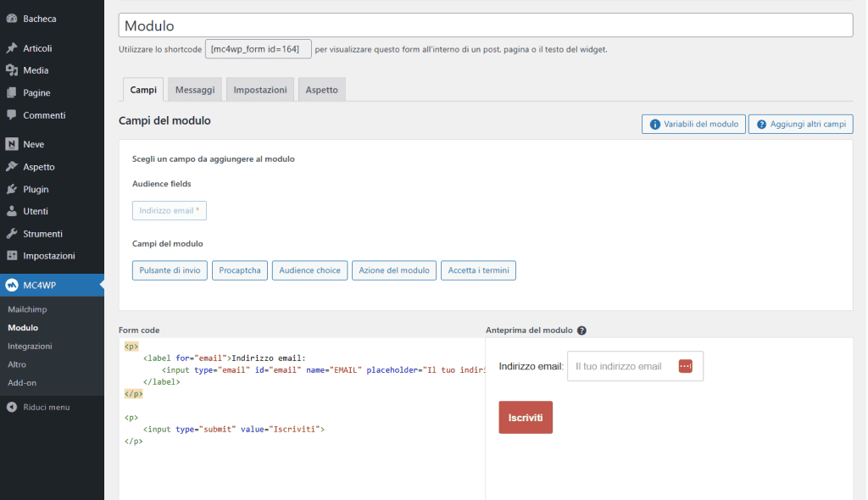This screenshot has width=868, height=500.
Task: Open the MC4WP menu item
Action: (52, 285)
